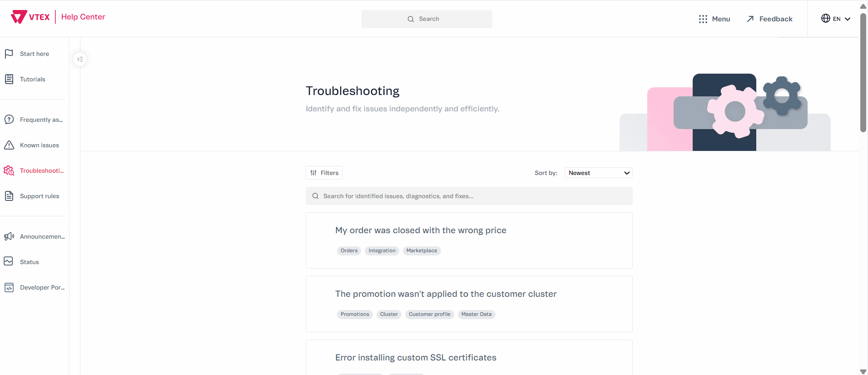Click the Announcements megaphone icon

9,236
